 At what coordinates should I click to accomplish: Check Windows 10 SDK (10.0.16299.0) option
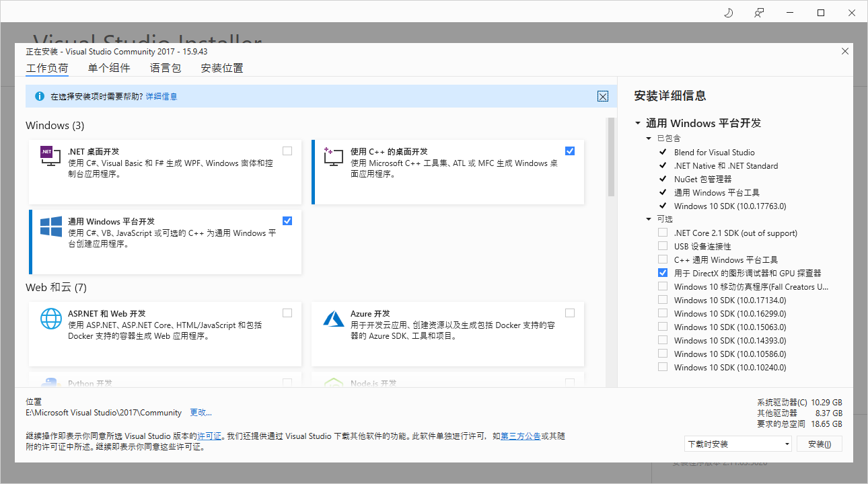663,313
